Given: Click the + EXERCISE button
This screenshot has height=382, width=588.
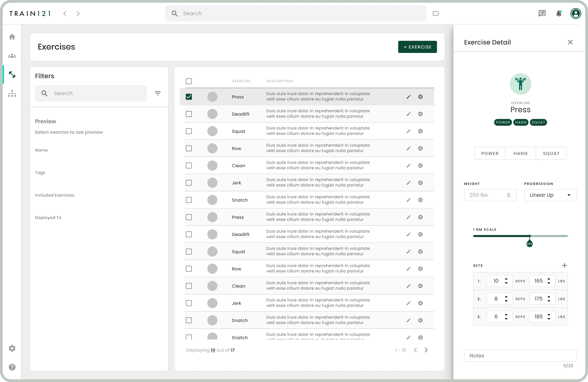Looking at the screenshot, I should 417,47.
